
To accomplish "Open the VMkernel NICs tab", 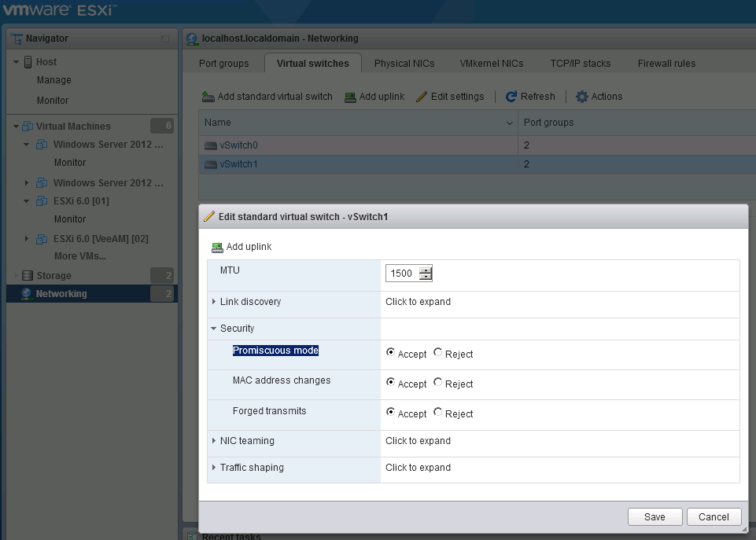I will [x=492, y=64].
